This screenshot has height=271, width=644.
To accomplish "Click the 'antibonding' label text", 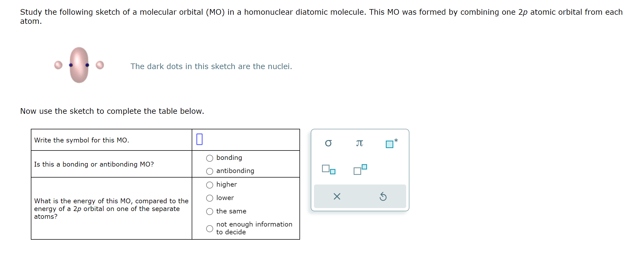I will coord(235,171).
